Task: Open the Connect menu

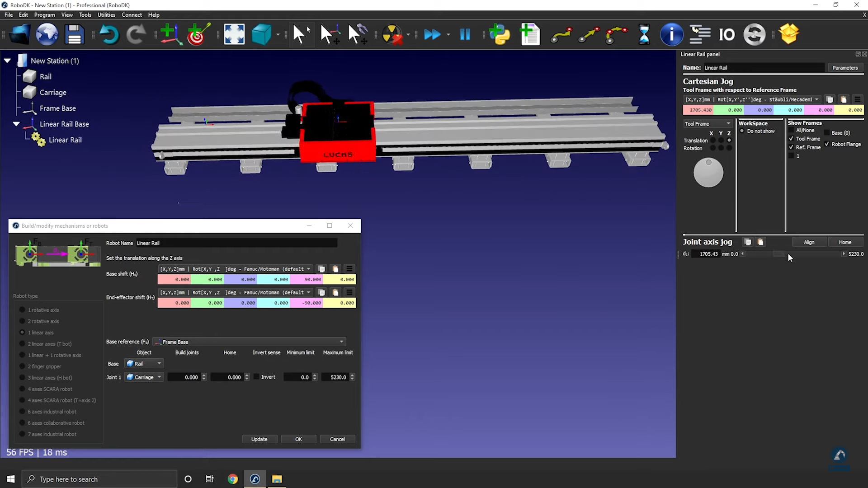Action: 132,15
